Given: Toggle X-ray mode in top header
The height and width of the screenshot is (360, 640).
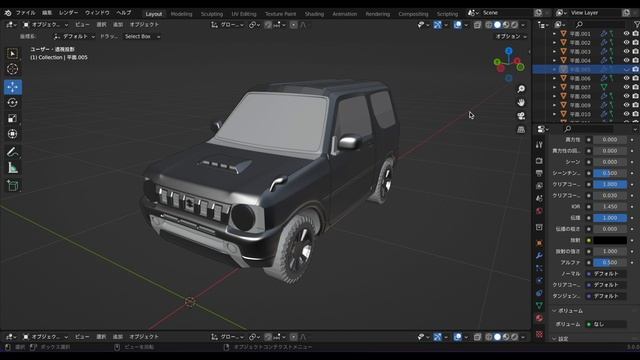Looking at the screenshot, I should [x=477, y=25].
